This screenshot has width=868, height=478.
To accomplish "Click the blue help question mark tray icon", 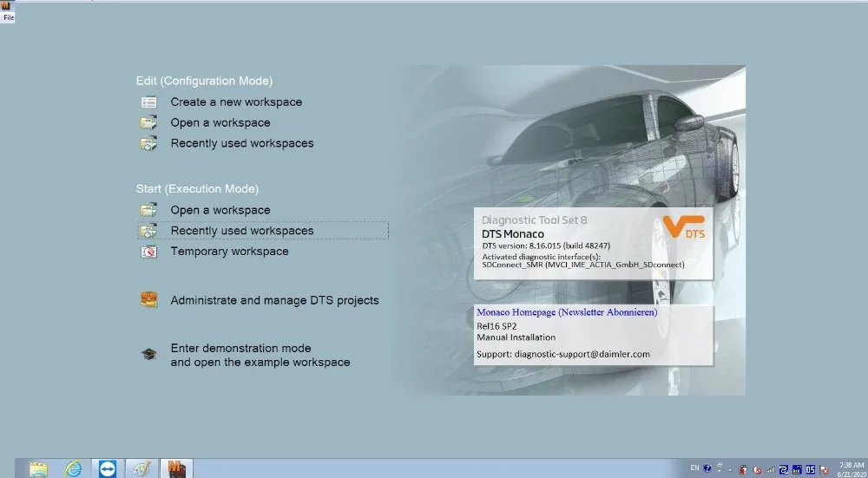I will (x=707, y=468).
